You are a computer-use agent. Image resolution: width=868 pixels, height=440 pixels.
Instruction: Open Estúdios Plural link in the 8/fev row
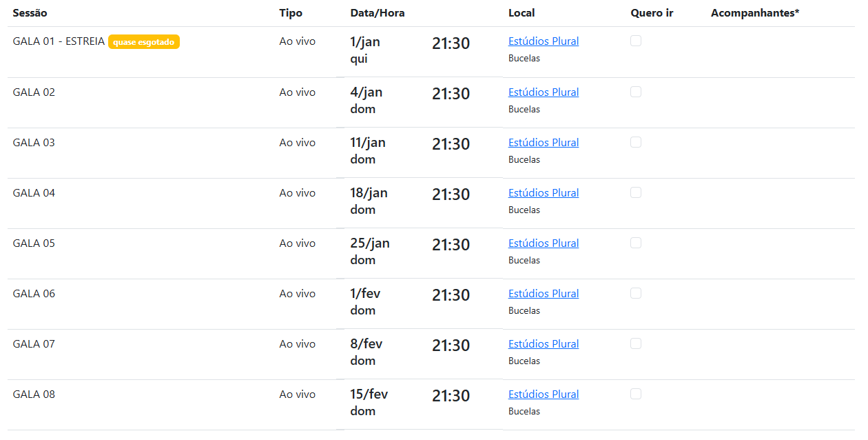point(544,344)
